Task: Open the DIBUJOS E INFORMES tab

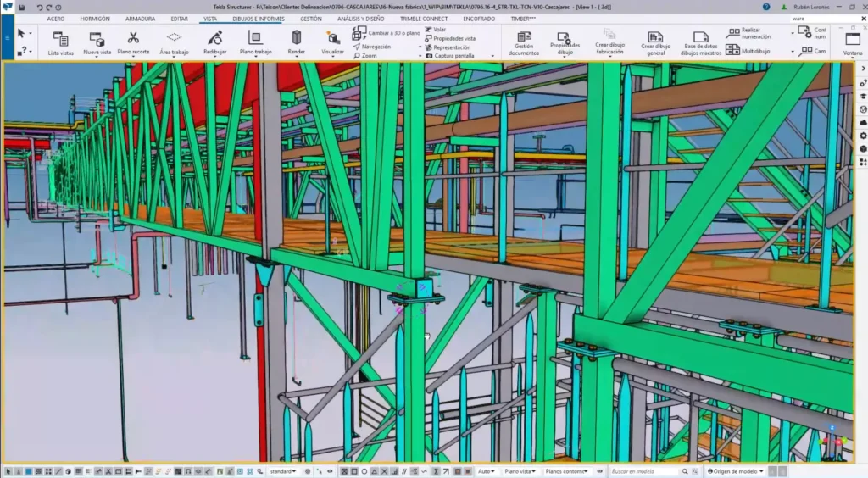Action: [x=258, y=19]
